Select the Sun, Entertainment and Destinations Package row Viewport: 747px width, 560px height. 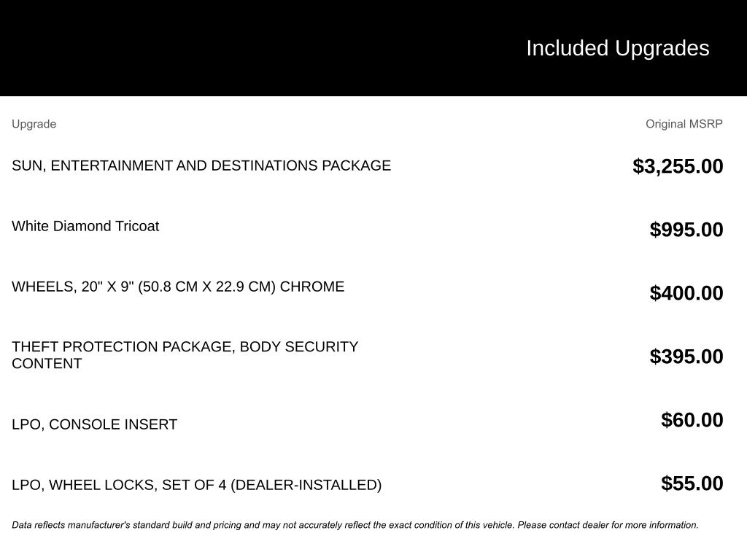click(x=201, y=166)
